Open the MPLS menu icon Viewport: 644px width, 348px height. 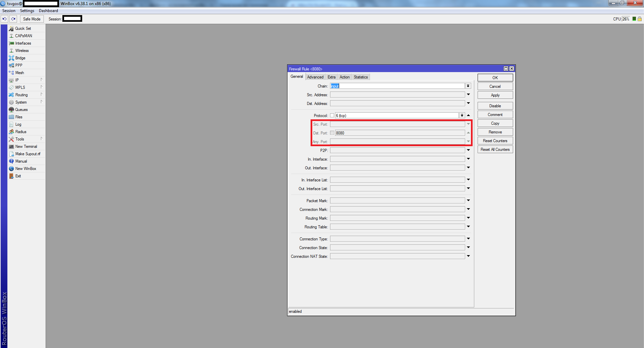click(x=11, y=88)
